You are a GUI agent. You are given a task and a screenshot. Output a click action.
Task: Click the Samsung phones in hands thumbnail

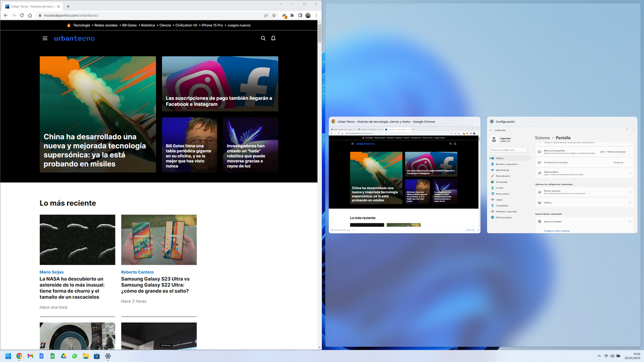(x=159, y=240)
